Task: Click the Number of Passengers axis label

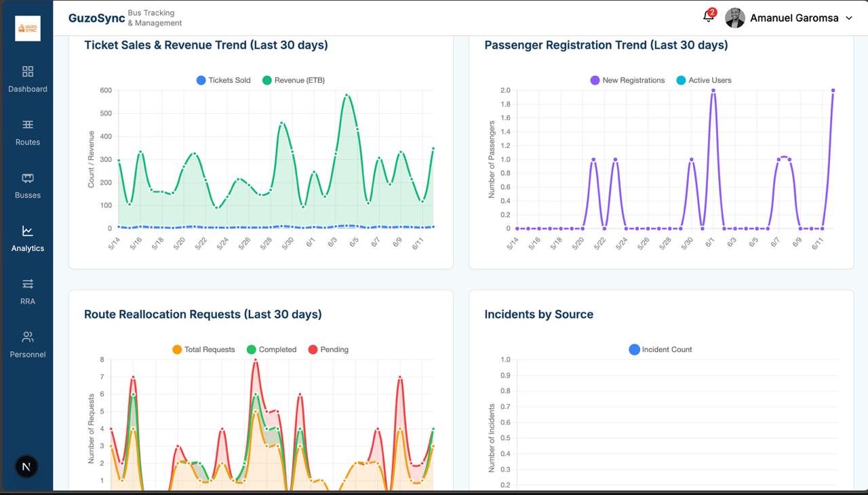Action: (491, 159)
